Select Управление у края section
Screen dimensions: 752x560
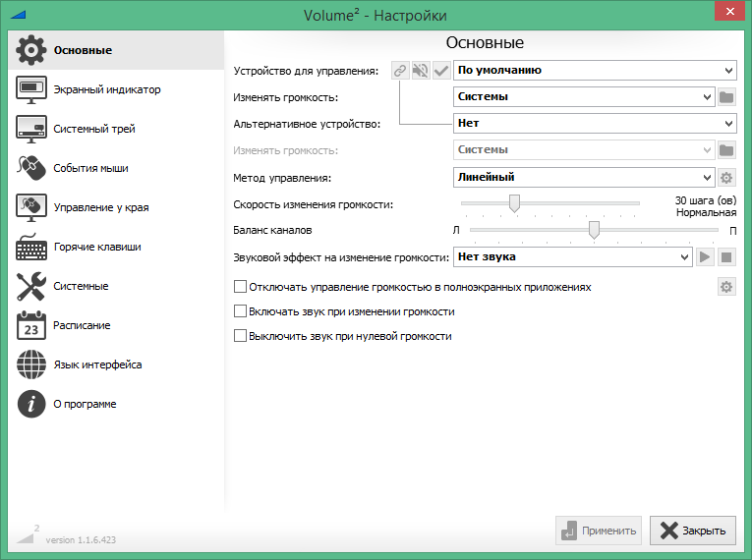click(x=116, y=207)
